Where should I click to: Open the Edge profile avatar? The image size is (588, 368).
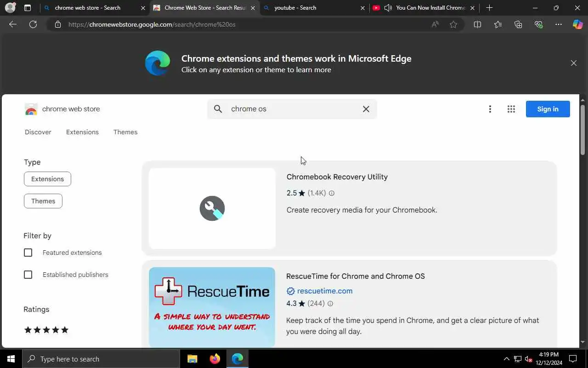coord(10,8)
